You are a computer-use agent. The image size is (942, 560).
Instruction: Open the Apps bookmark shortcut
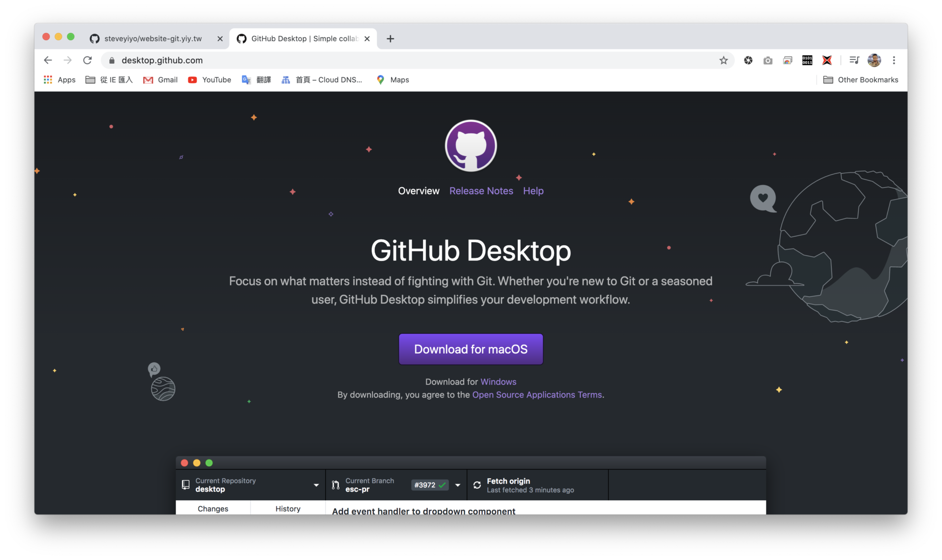pos(59,80)
